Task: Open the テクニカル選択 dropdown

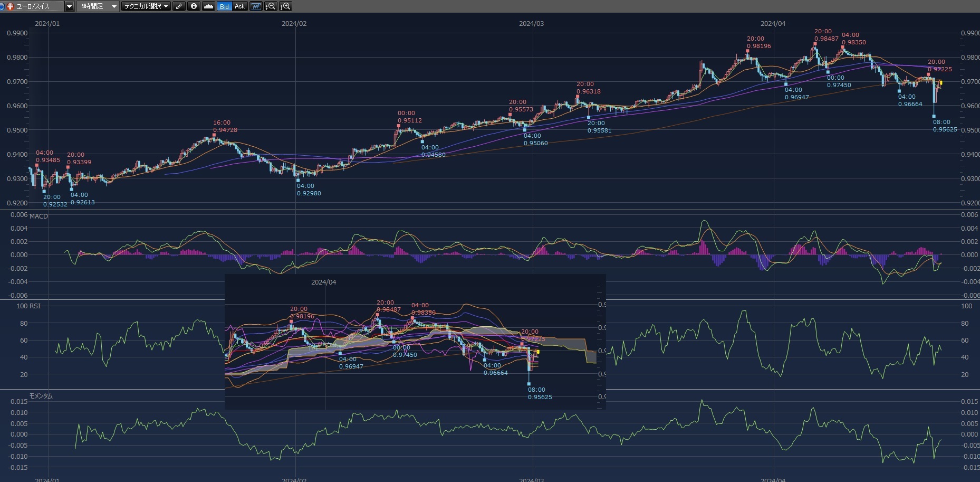Action: 146,6
